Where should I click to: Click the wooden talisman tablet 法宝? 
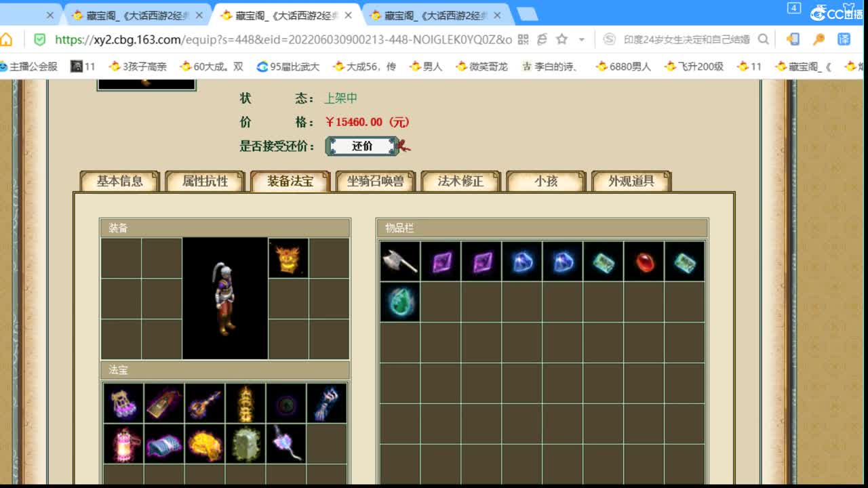(164, 403)
